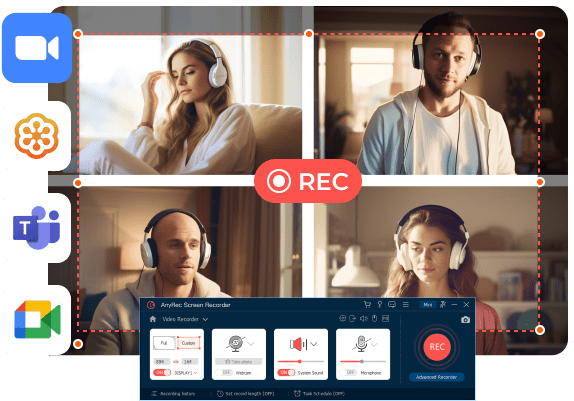Open the feedback chat bubble icon
The image size is (574, 401).
click(392, 304)
